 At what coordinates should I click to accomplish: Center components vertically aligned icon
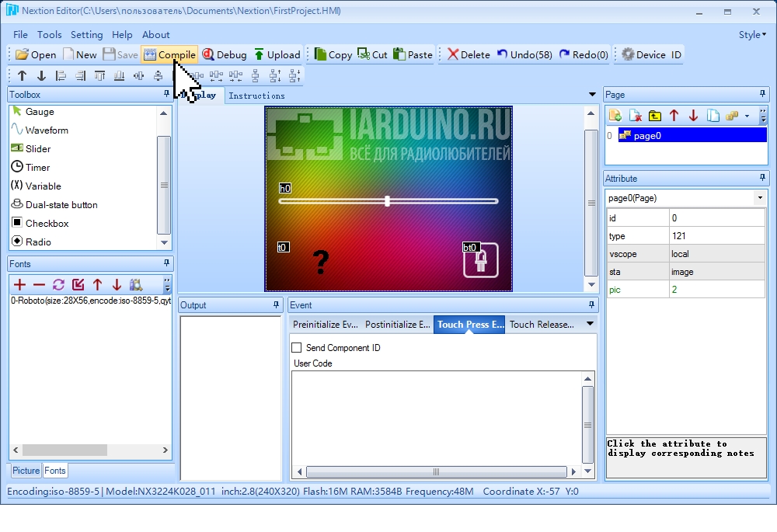point(139,75)
